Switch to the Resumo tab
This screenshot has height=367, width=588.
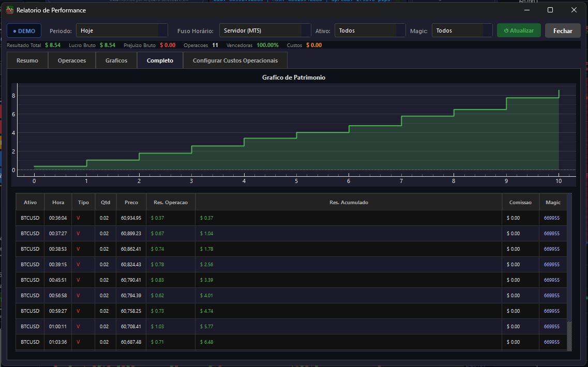click(27, 60)
